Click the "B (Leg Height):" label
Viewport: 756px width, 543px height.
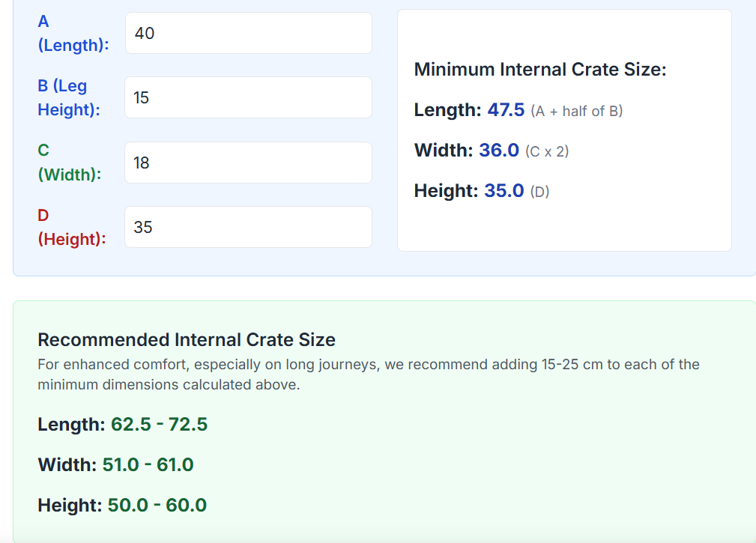click(68, 98)
